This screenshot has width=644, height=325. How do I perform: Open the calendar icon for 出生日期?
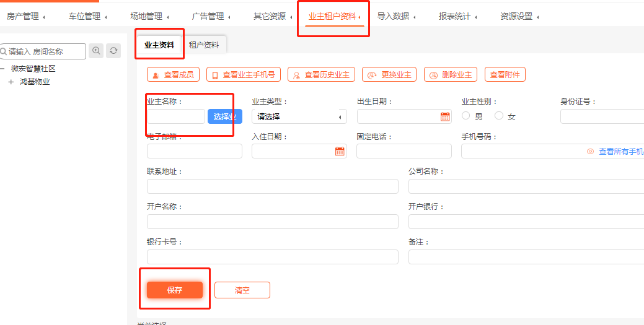tap(445, 116)
